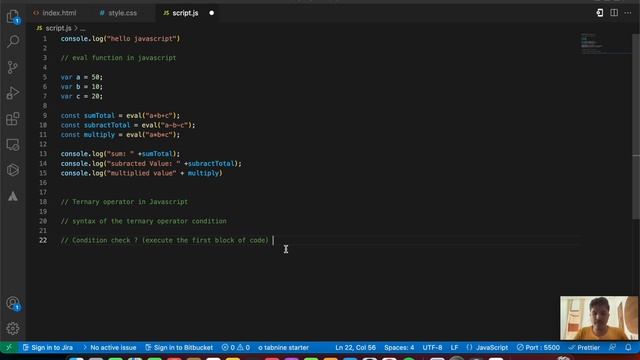Click the remote window indicator in the status bar

[9, 348]
